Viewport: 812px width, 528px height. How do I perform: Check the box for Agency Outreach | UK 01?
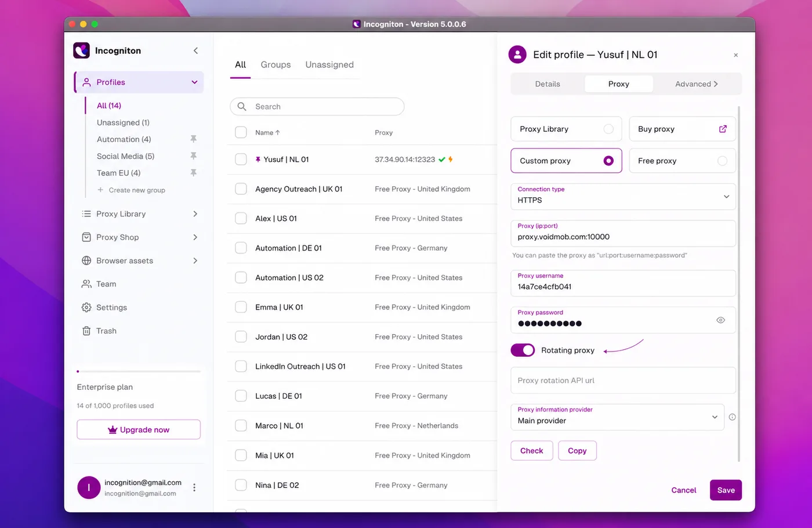click(241, 189)
